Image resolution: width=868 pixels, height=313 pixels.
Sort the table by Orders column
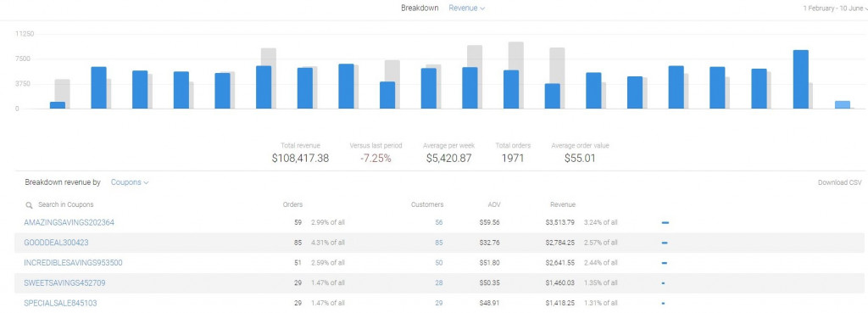point(292,205)
